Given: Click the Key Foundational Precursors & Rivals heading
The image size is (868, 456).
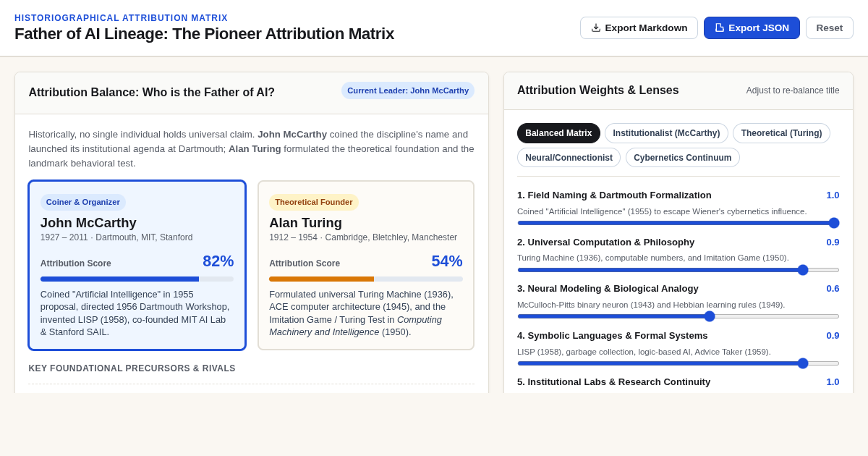Looking at the screenshot, I should 132,368.
